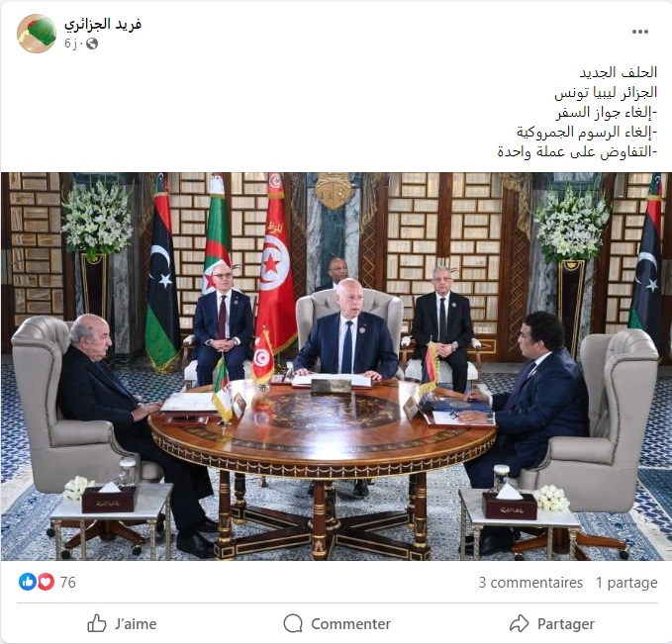
Task: Open the author name فريد الجزائري
Action: pos(103,24)
